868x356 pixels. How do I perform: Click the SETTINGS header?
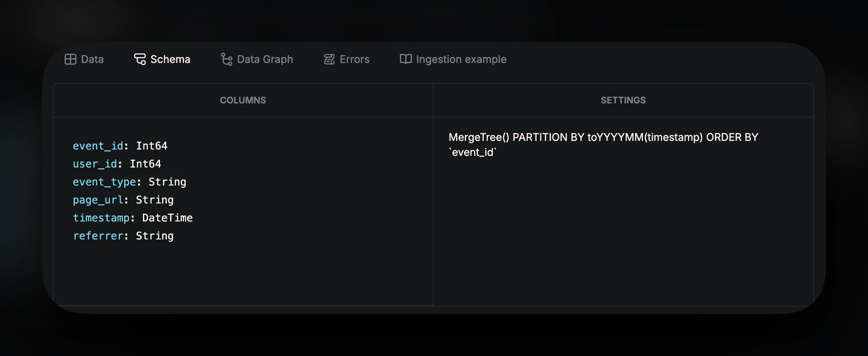coord(623,100)
